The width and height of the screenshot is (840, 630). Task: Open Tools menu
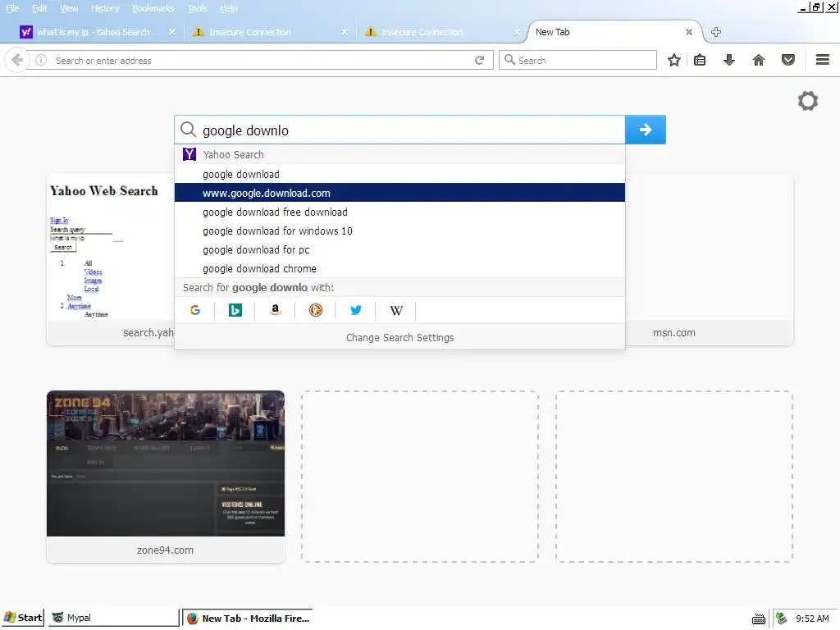(197, 8)
